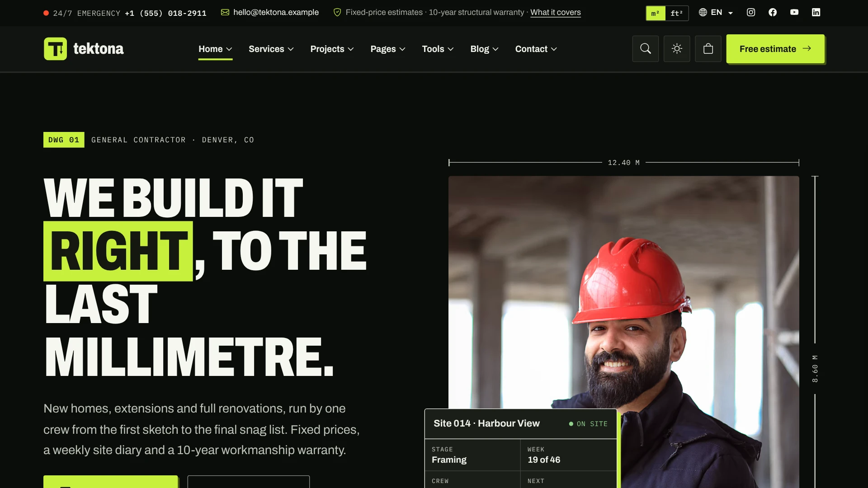The height and width of the screenshot is (488, 868).
Task: Click the '19 of 46' week value
Action: click(544, 460)
